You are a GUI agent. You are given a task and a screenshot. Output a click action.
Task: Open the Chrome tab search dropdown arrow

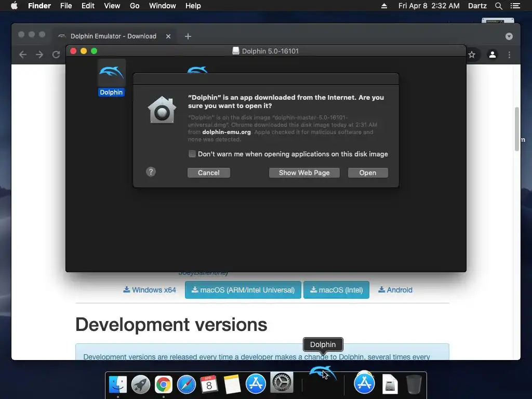[509, 36]
